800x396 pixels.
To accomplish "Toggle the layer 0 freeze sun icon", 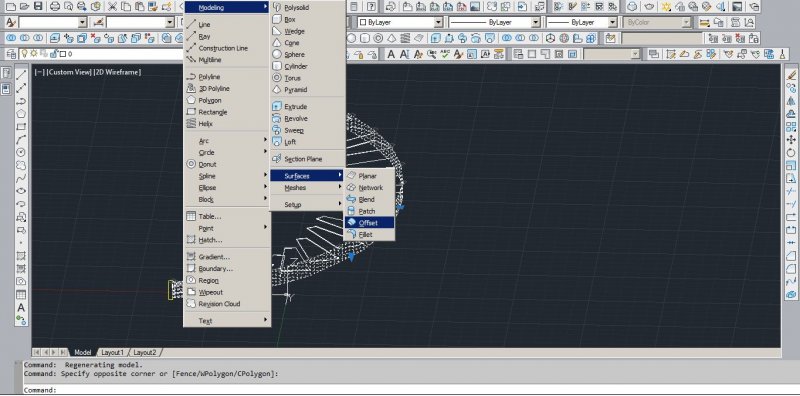I will coord(33,54).
